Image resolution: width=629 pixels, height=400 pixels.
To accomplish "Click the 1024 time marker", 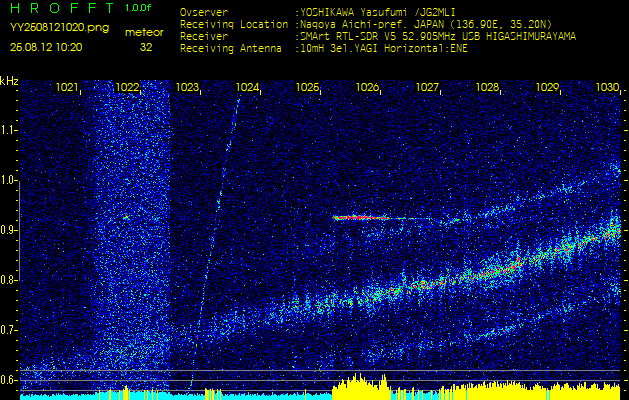I will click(x=247, y=87).
